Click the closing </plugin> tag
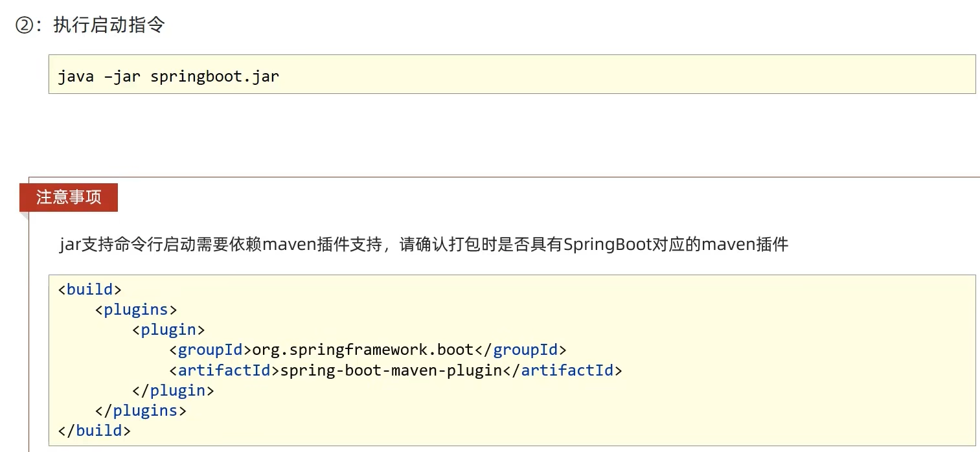Screen dimensions: 980x452 click(x=173, y=390)
